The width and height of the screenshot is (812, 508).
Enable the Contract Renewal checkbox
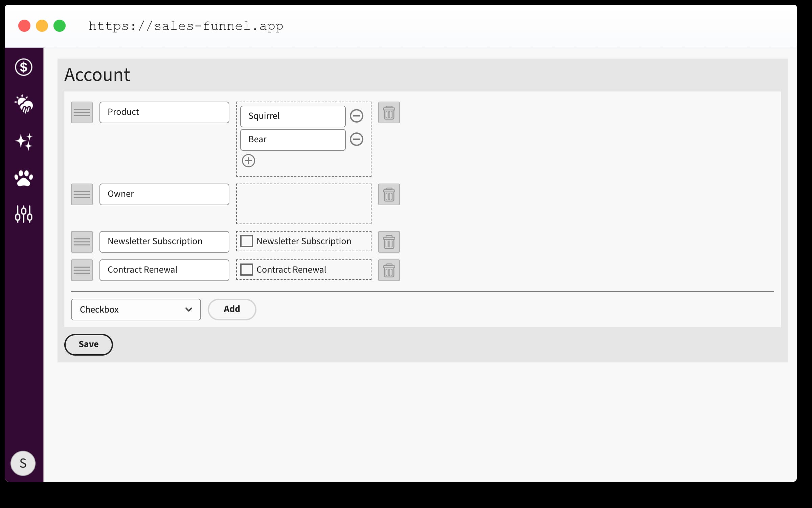pyautogui.click(x=247, y=269)
